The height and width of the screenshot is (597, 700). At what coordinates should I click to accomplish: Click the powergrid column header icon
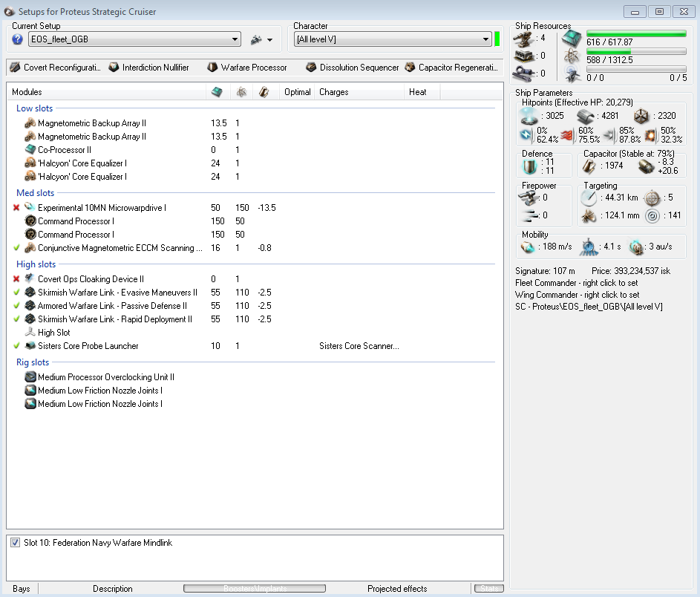click(x=241, y=92)
